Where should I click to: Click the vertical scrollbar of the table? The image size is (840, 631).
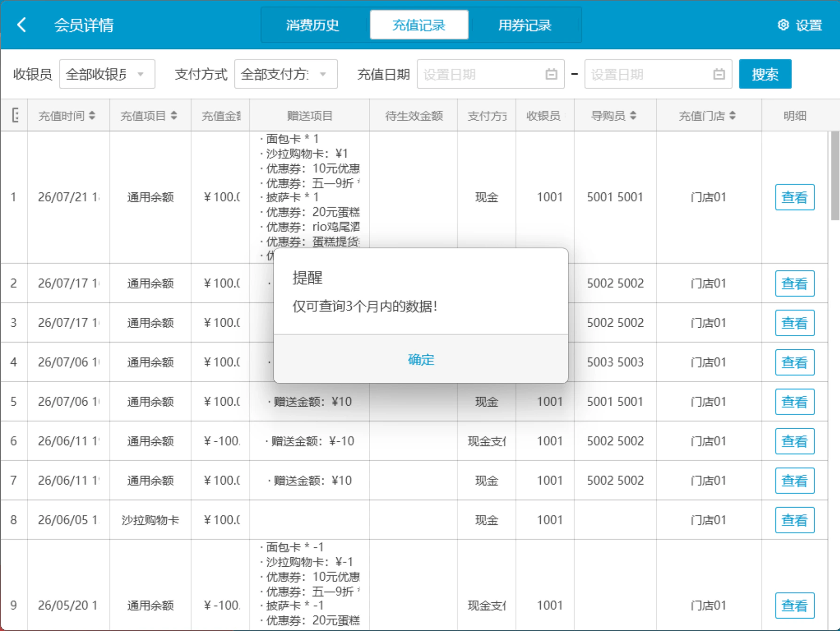[x=834, y=176]
